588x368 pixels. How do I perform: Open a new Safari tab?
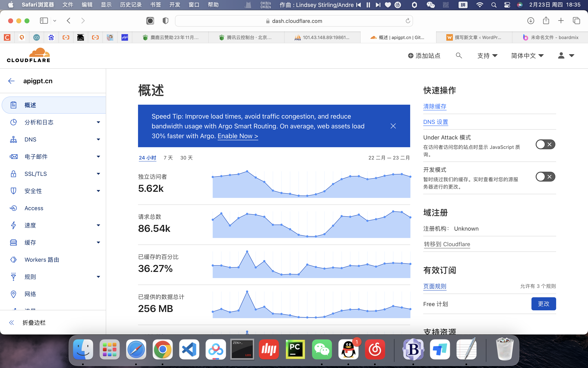pyautogui.click(x=561, y=21)
